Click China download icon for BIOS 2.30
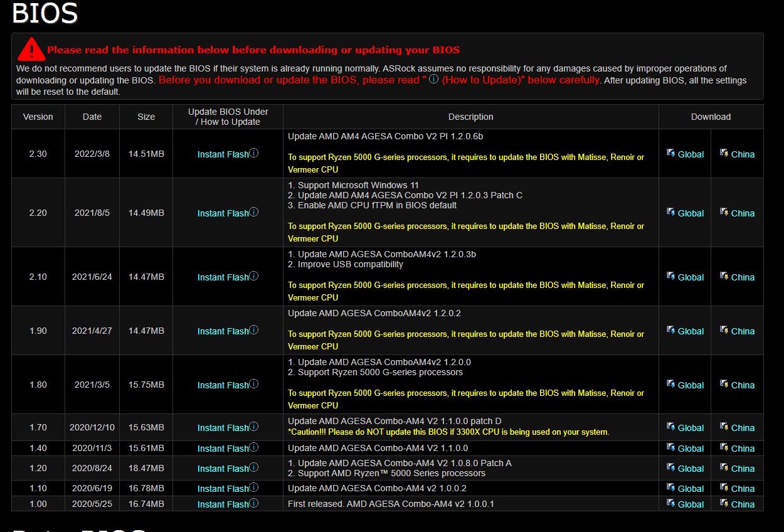The width and height of the screenshot is (784, 532). click(x=724, y=153)
